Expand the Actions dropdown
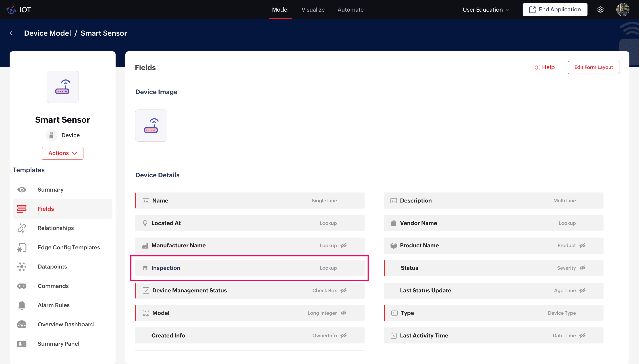Image resolution: width=639 pixels, height=364 pixels. point(62,153)
